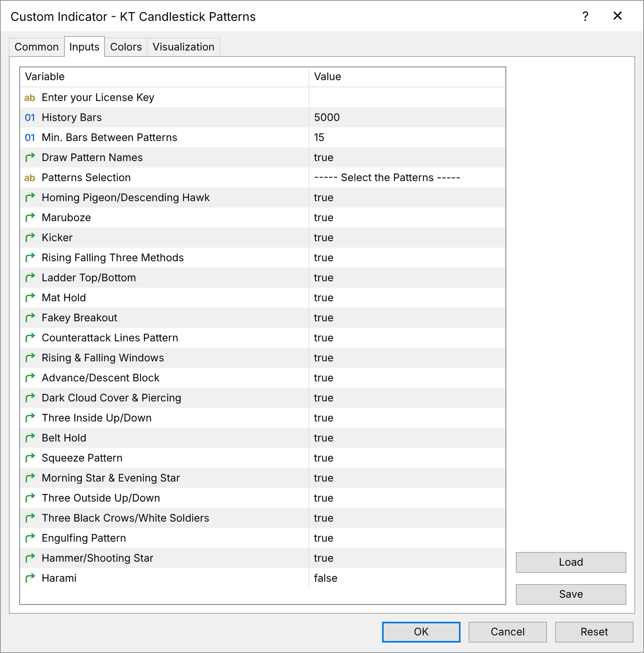Select the Morning Star & Evening Star label
Viewport: 644px width, 653px height.
point(111,478)
